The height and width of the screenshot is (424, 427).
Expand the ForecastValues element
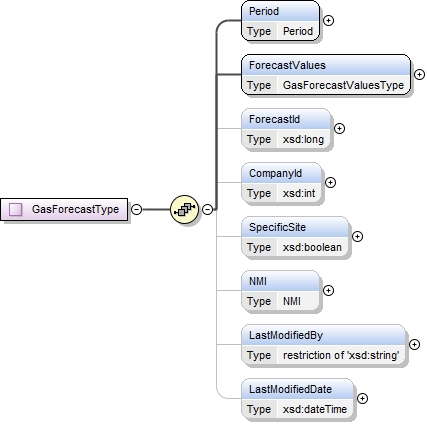click(419, 74)
